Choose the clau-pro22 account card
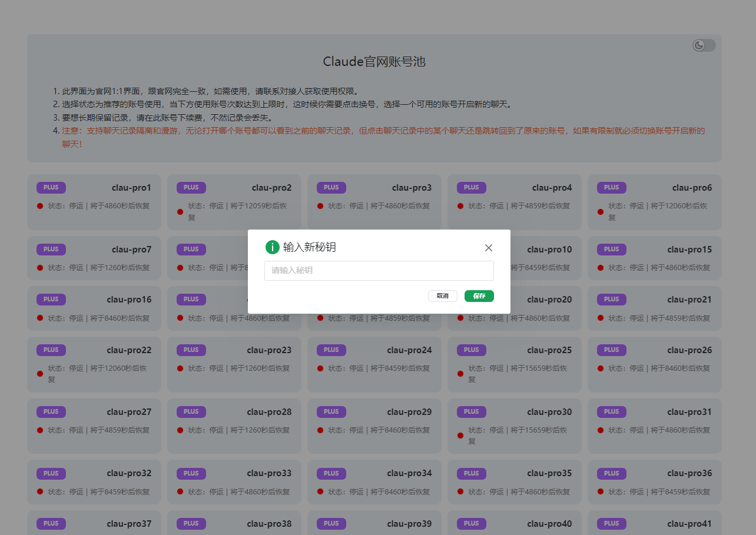This screenshot has width=756, height=535. click(x=94, y=364)
